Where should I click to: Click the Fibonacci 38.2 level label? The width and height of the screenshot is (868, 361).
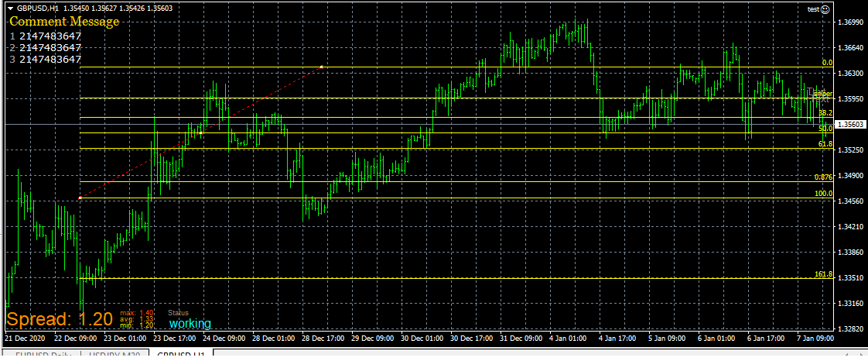pyautogui.click(x=825, y=112)
